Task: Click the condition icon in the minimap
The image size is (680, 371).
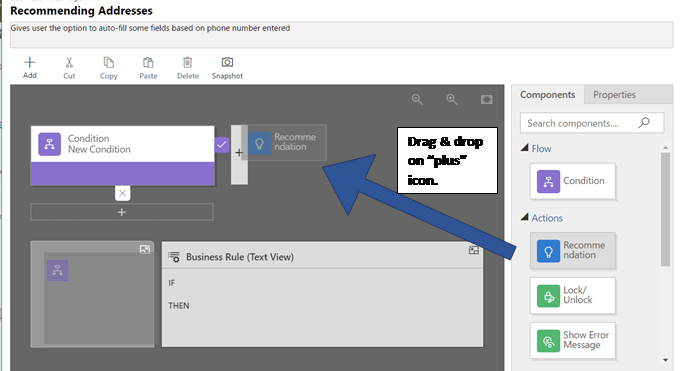Action: tap(58, 270)
